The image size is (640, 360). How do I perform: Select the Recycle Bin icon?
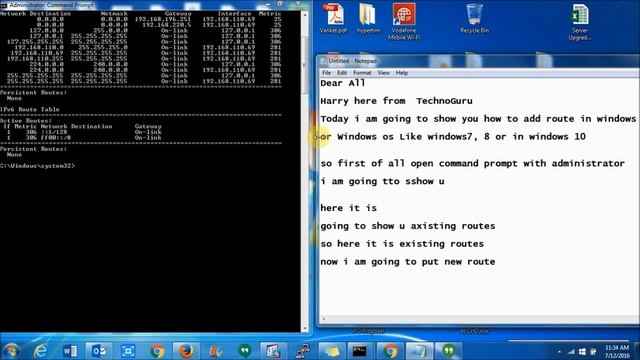pyautogui.click(x=474, y=18)
